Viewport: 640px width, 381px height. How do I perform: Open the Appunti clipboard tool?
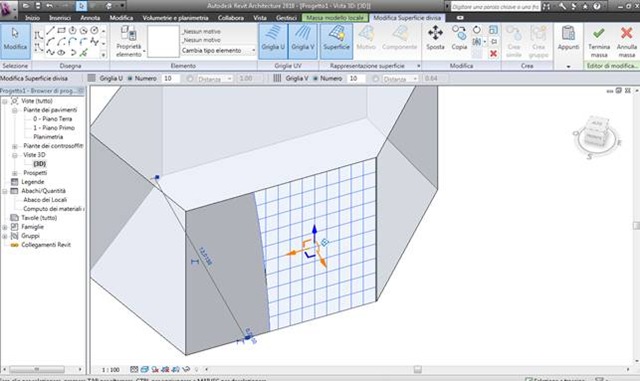click(x=568, y=38)
